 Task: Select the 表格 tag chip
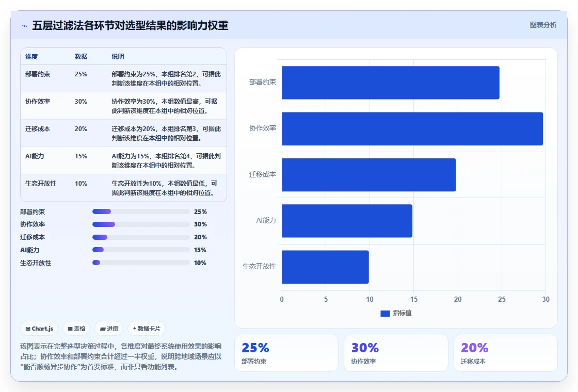click(77, 329)
